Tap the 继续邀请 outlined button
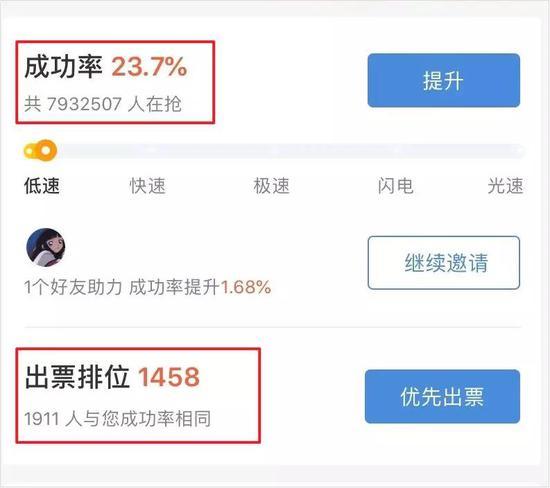The width and height of the screenshot is (550, 488). pos(444,263)
